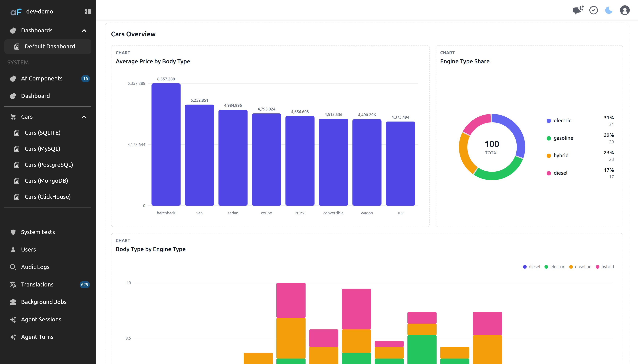Open Cars (PostgreSQL) resource
This screenshot has height=364, width=638.
48,165
